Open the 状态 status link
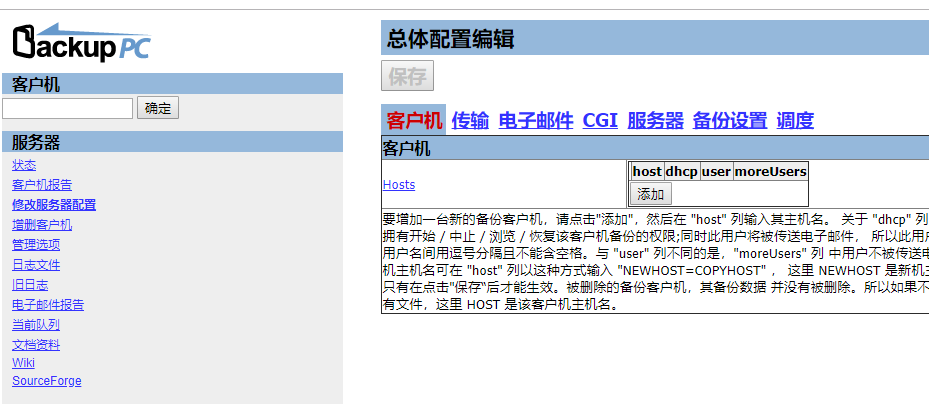 [24, 165]
